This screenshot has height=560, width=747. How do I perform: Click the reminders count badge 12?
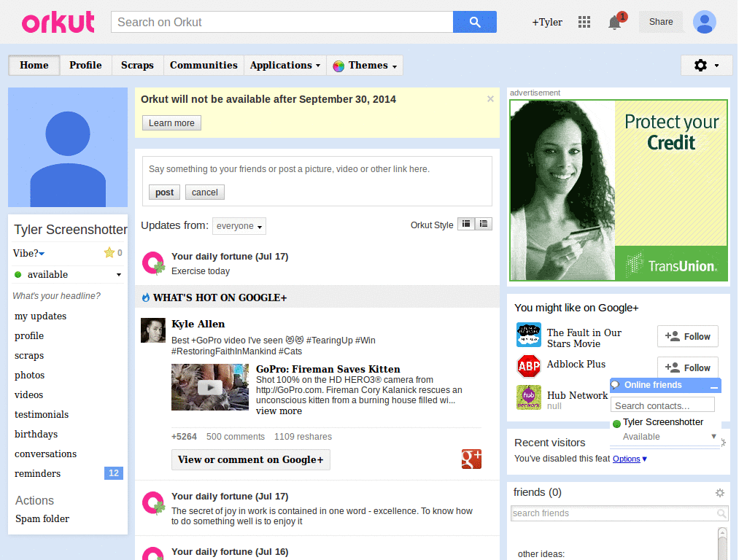pyautogui.click(x=113, y=472)
